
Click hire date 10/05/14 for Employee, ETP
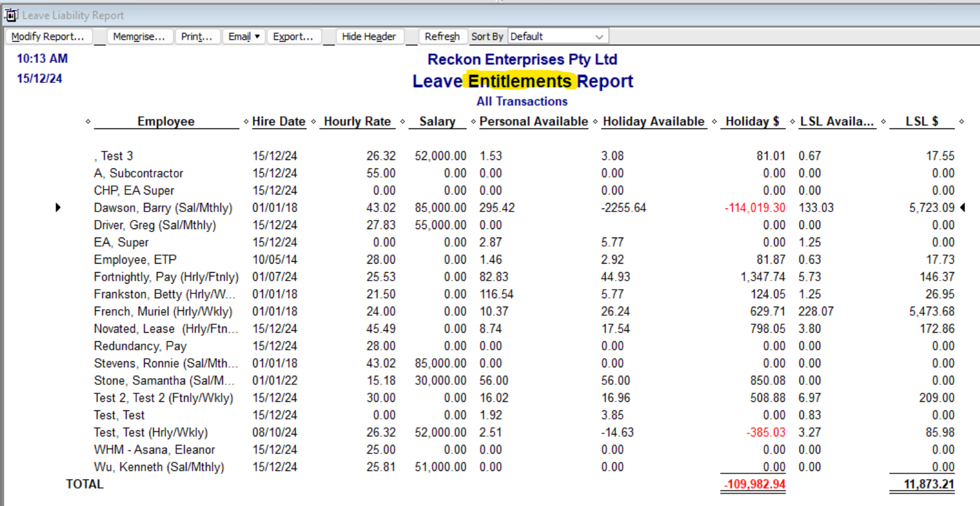pos(275,260)
